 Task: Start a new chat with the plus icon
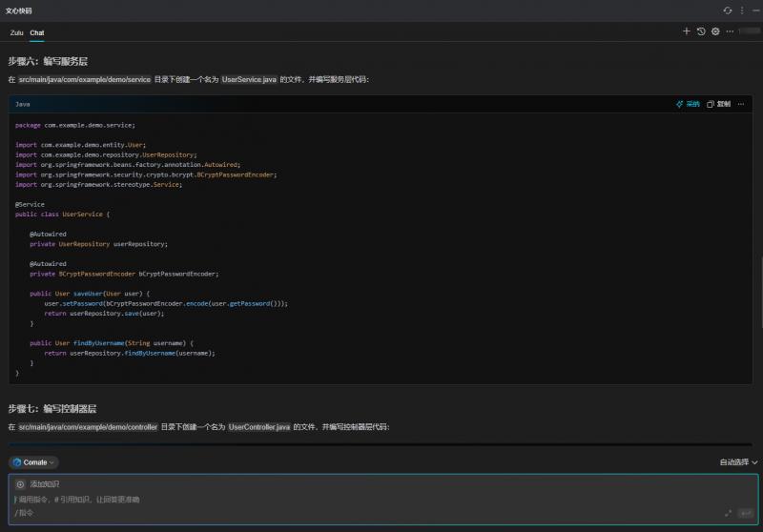687,31
